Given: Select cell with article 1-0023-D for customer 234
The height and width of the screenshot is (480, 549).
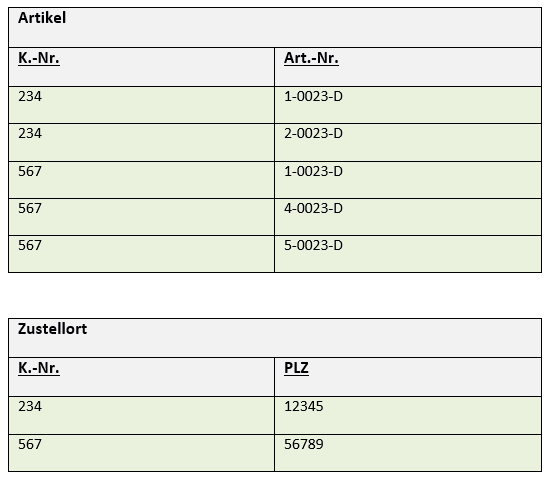Looking at the screenshot, I should click(408, 105).
